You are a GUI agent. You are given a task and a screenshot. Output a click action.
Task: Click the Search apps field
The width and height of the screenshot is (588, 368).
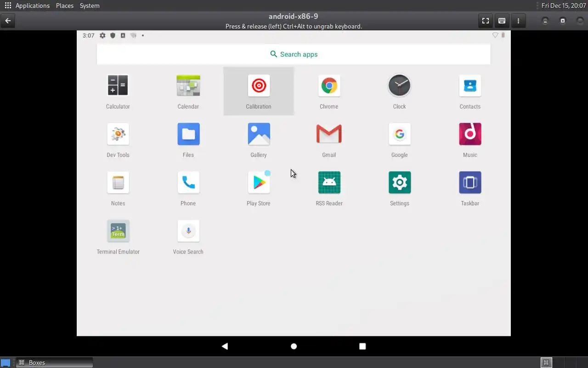coord(294,54)
